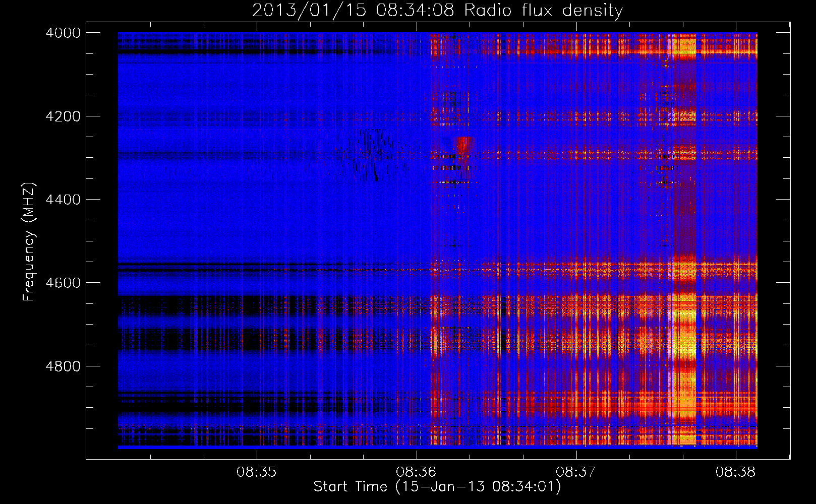The width and height of the screenshot is (816, 504).
Task: Click the '4000' frequency axis label
Action: [x=63, y=33]
